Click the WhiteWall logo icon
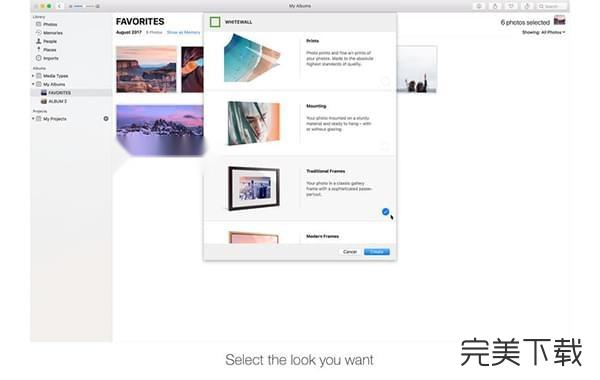Image resolution: width=600 pixels, height=380 pixels. coord(215,22)
